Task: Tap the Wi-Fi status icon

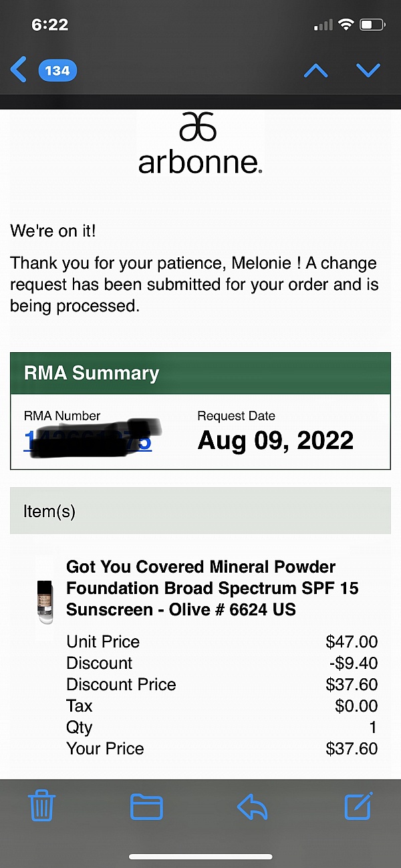Action: (346, 25)
